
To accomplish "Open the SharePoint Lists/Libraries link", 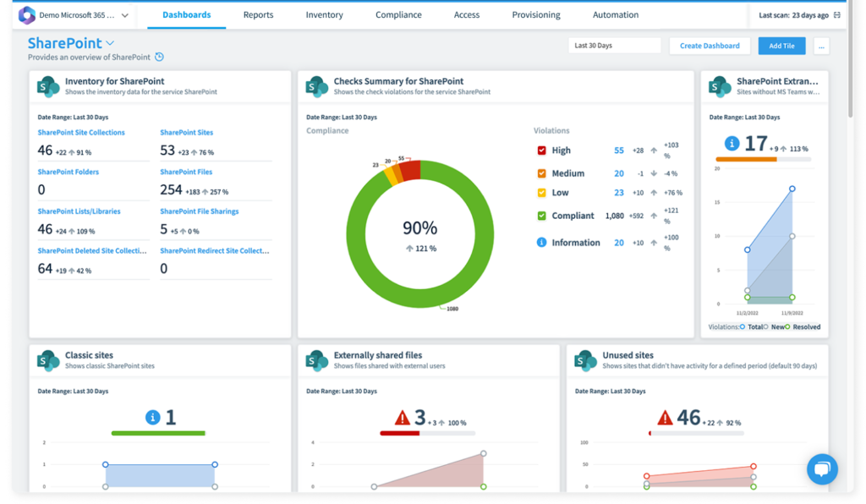I will coord(79,211).
